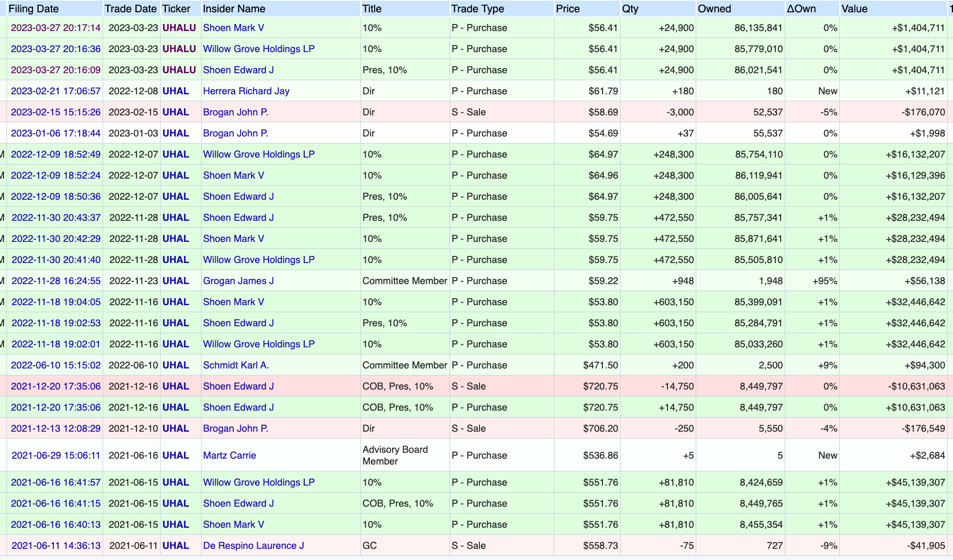Click UHALU ticker in Shoen Mark V top row
The image size is (953, 560).
click(179, 28)
